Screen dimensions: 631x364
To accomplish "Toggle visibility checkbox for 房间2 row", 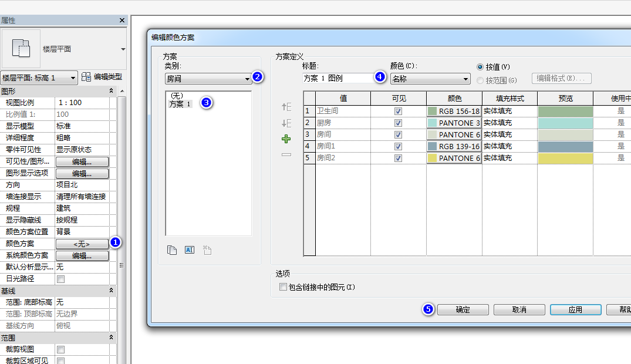I will coord(398,159).
